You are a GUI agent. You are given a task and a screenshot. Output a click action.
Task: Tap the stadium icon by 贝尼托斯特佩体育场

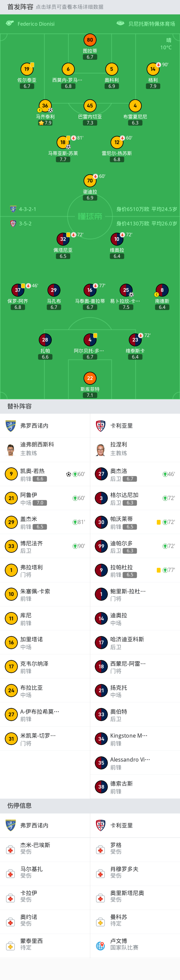[120, 23]
